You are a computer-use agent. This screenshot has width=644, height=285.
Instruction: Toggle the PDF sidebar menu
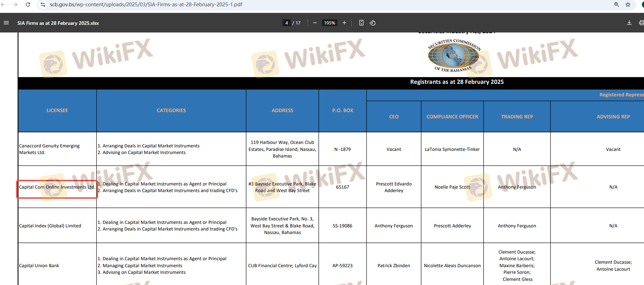(x=6, y=23)
